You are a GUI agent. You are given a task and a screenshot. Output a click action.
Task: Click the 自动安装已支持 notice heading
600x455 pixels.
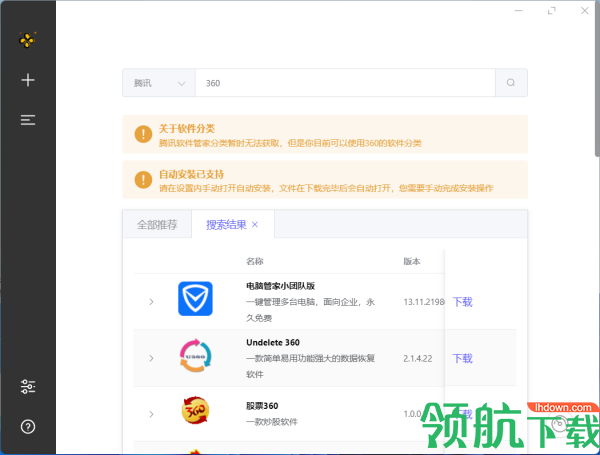click(x=191, y=174)
